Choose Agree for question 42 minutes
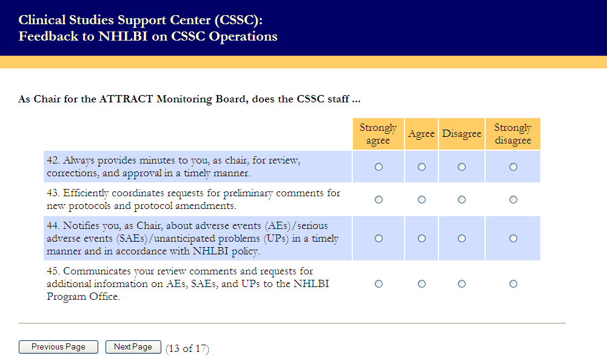Viewport: 607px width, 364px height. point(421,167)
